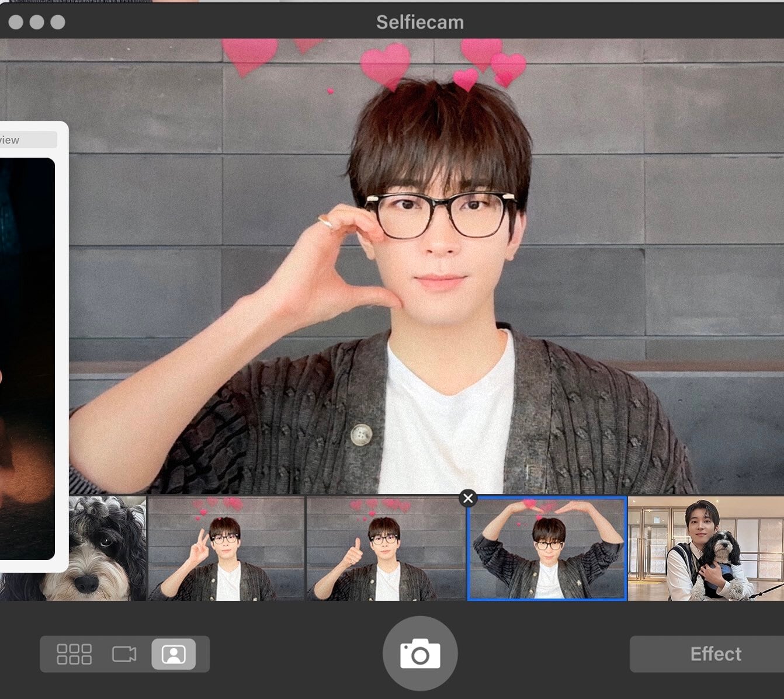784x699 pixels.
Task: Open the man holding dog thumbnail
Action: click(x=706, y=548)
